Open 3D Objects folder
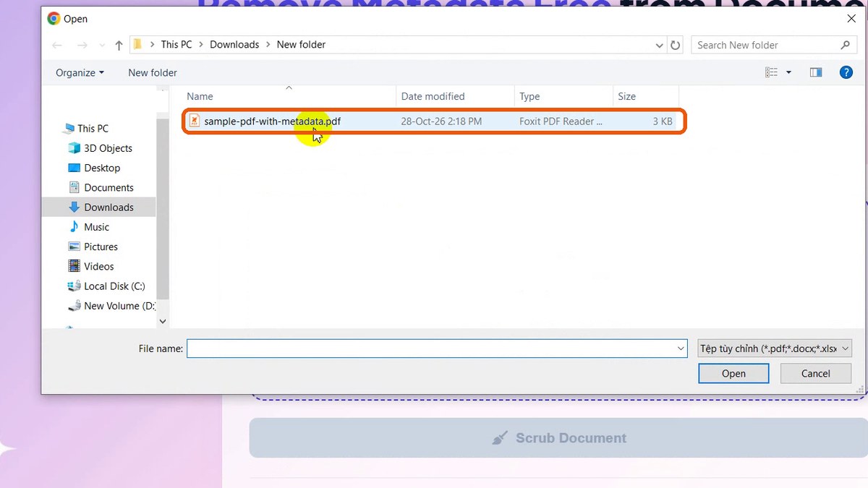This screenshot has width=868, height=488. pos(108,148)
